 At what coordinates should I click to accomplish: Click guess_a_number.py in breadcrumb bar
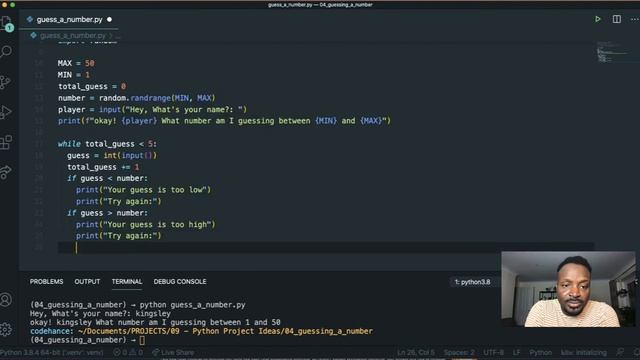pyautogui.click(x=73, y=36)
